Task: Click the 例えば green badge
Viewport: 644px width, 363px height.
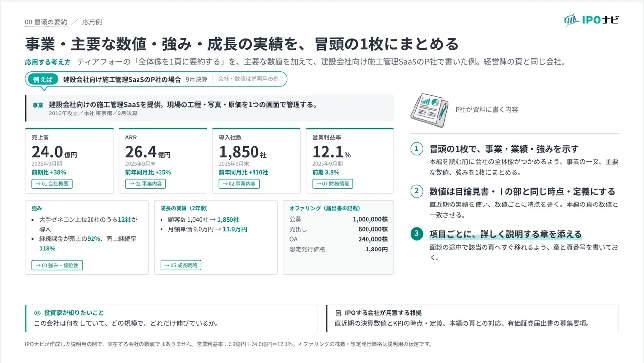Action: [43, 79]
